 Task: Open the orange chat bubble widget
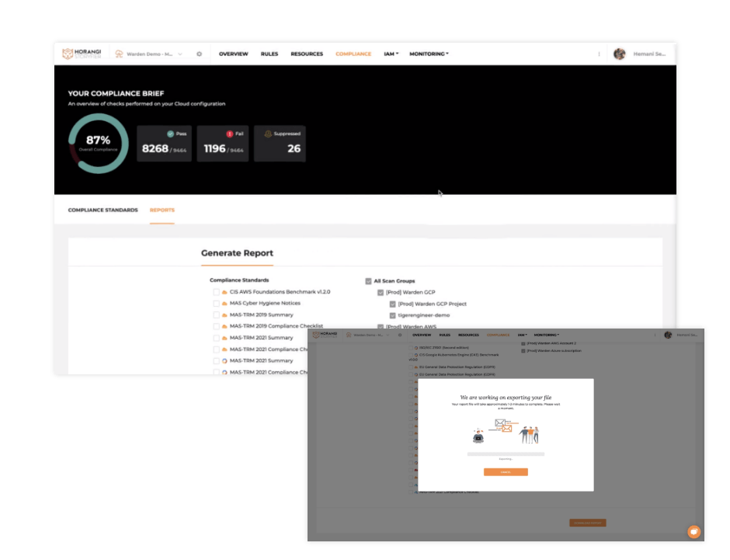coord(693,531)
